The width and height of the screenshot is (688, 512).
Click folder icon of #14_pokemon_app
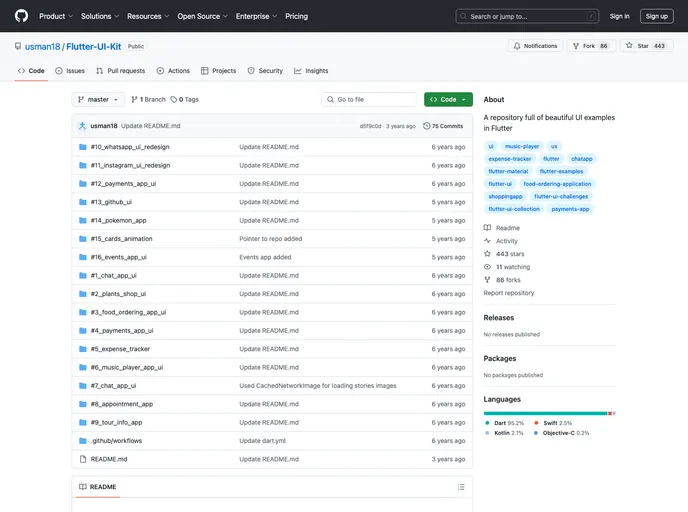tap(82, 220)
